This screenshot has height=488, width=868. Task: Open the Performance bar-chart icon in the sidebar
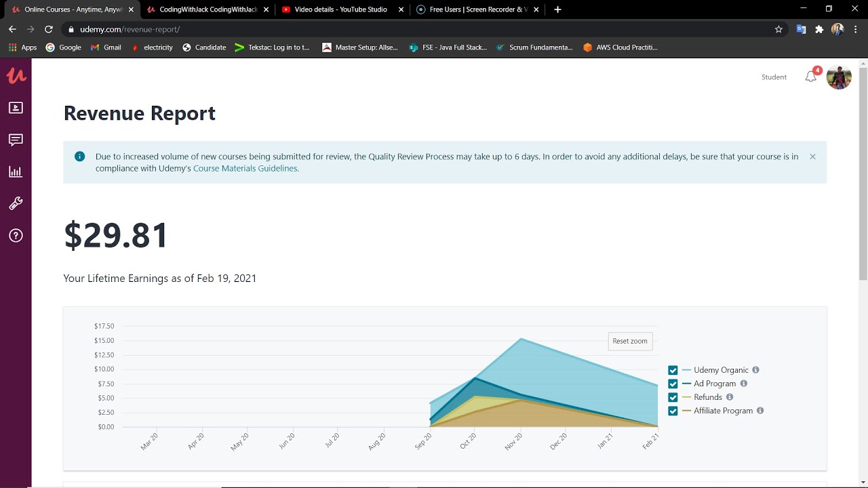click(x=16, y=171)
